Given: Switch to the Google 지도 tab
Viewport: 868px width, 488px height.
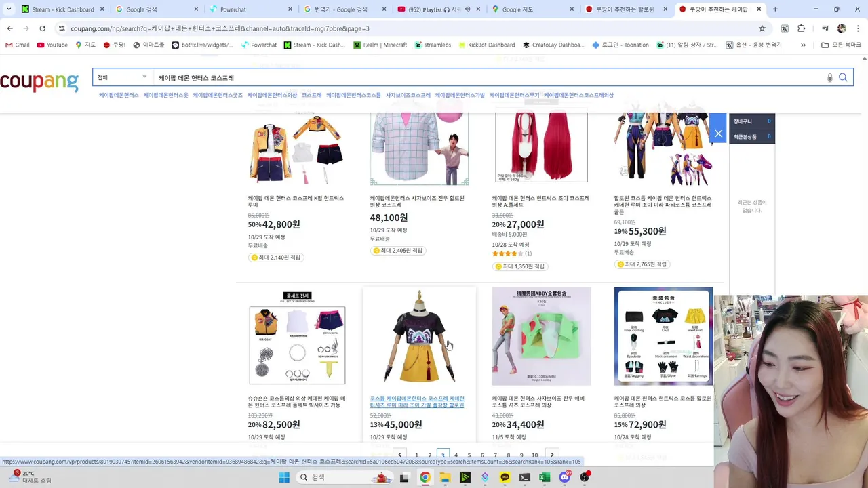Looking at the screenshot, I should click(x=532, y=9).
